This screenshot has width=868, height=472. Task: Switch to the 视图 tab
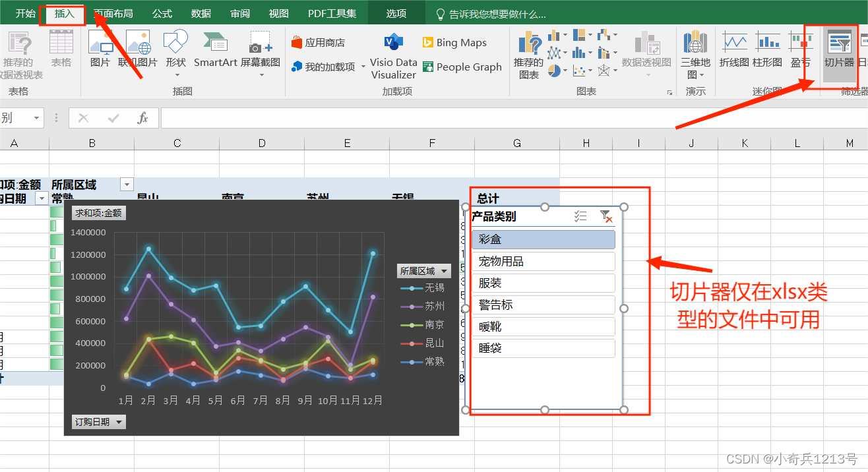coord(279,13)
